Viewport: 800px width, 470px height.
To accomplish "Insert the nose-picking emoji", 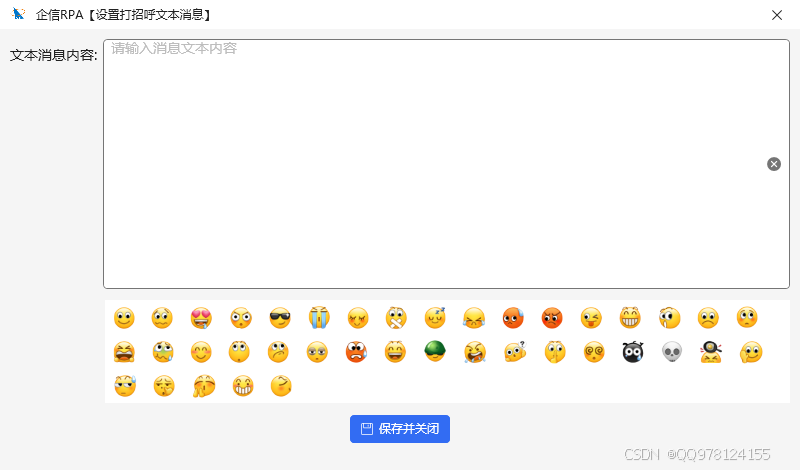I will coord(164,386).
